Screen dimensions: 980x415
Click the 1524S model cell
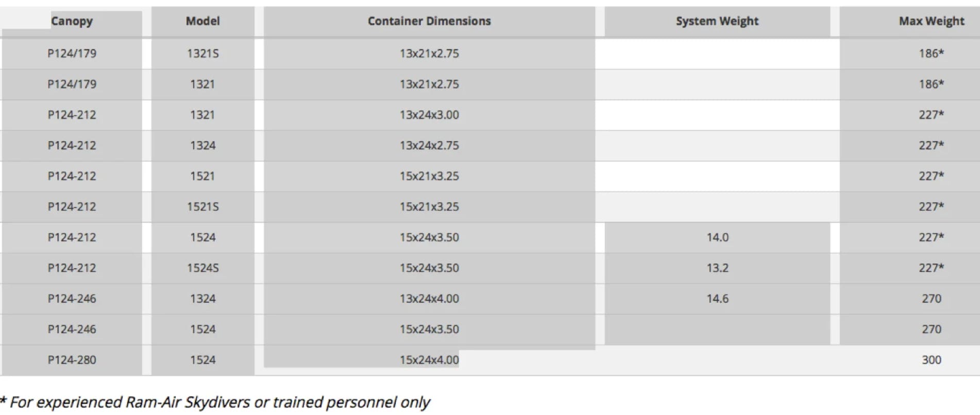coord(202,268)
